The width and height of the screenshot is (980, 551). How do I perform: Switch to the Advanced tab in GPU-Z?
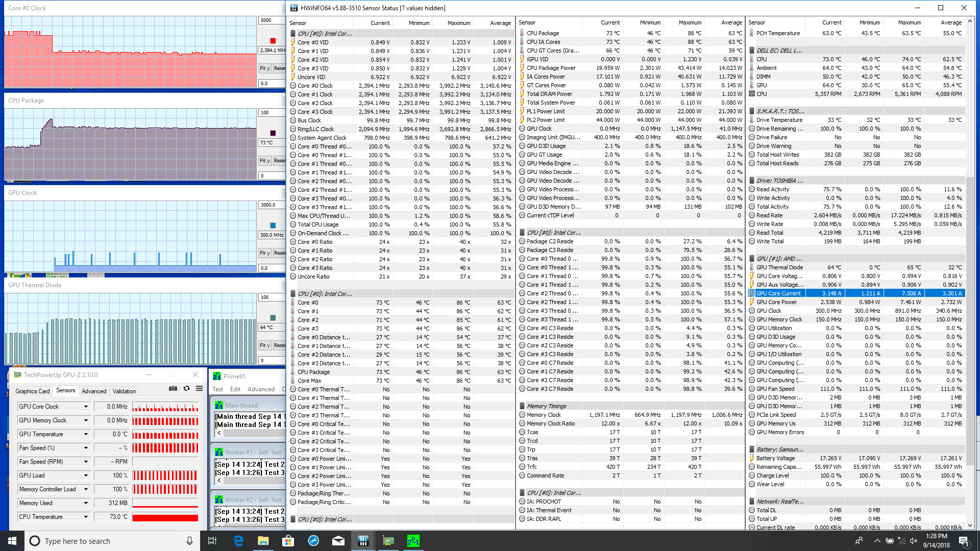point(94,391)
